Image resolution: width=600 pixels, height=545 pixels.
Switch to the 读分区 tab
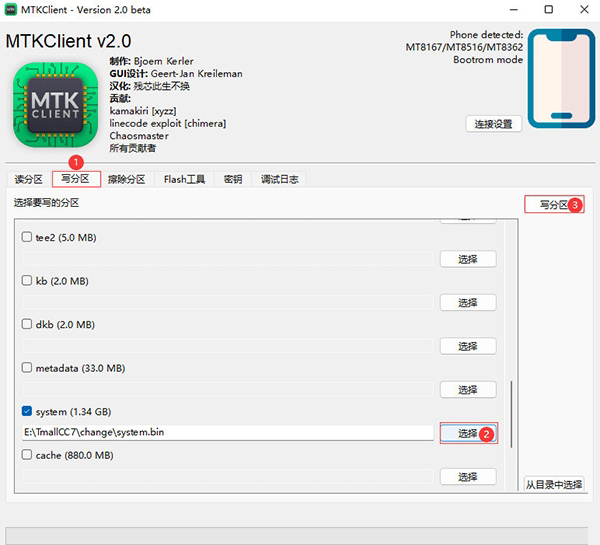(x=28, y=179)
